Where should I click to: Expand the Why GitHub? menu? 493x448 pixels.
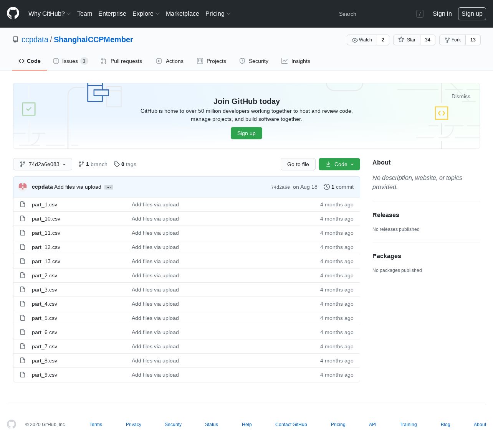coord(50,14)
